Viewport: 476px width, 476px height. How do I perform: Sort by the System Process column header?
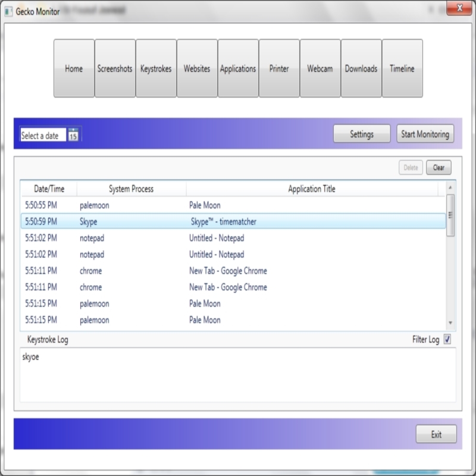click(x=131, y=189)
